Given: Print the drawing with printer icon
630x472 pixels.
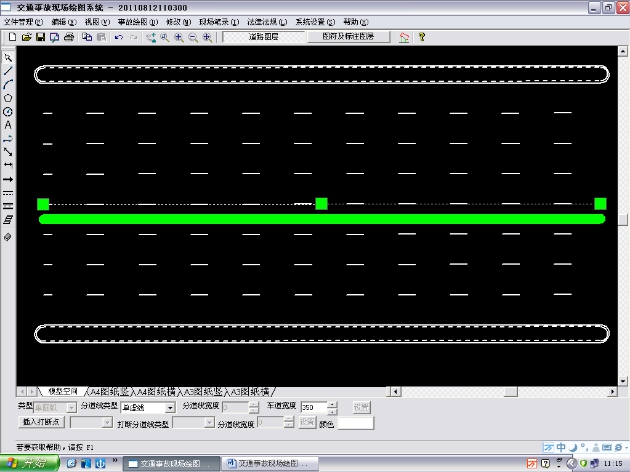Looking at the screenshot, I should 69,37.
